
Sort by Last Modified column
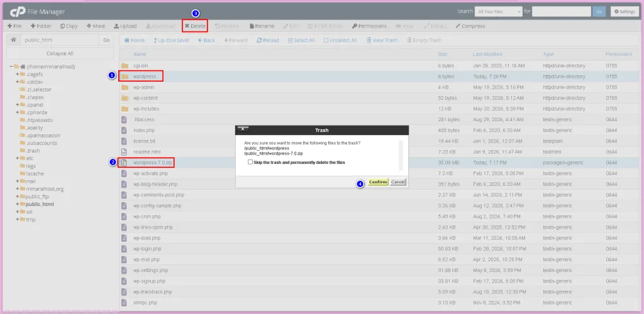487,54
